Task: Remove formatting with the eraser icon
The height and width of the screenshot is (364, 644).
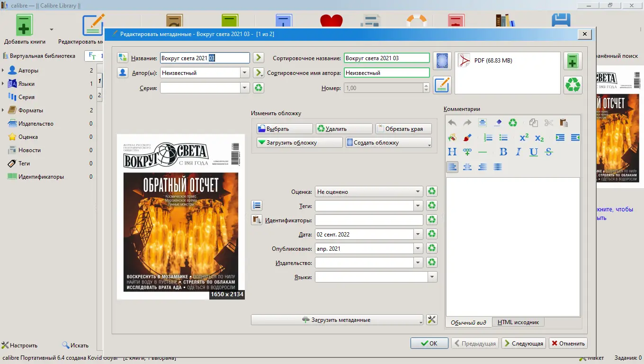Action: pyautogui.click(x=498, y=123)
